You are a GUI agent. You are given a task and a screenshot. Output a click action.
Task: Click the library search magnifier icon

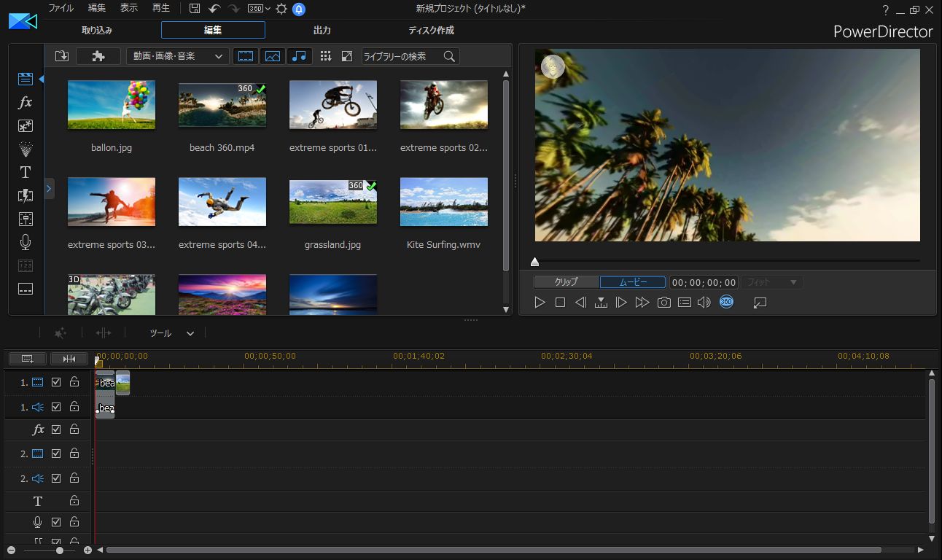coord(450,55)
